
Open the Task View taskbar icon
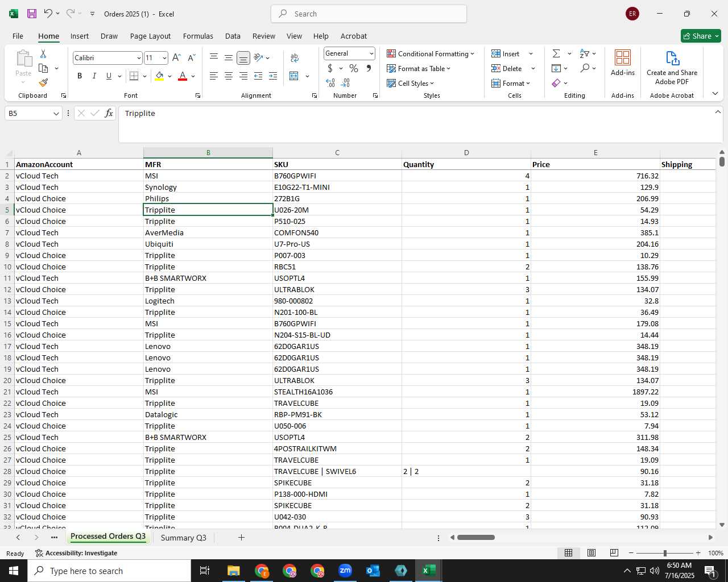coord(205,571)
